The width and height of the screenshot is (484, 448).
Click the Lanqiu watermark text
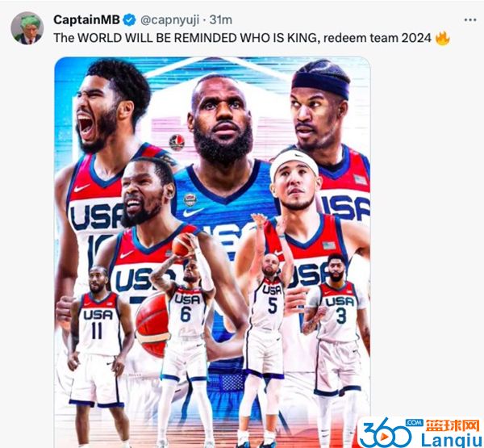tap(451, 439)
